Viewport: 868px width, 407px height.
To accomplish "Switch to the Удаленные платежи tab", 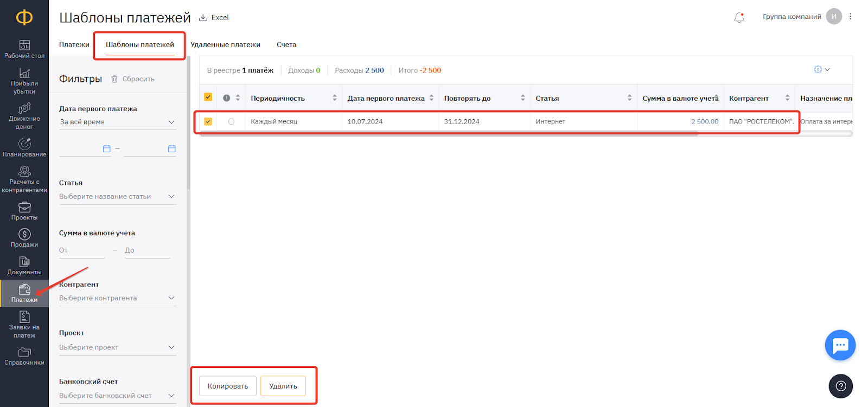I will click(225, 44).
